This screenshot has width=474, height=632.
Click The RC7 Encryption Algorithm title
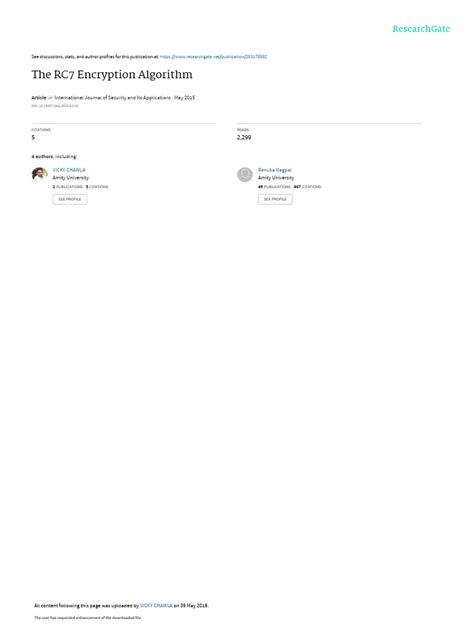[112, 75]
